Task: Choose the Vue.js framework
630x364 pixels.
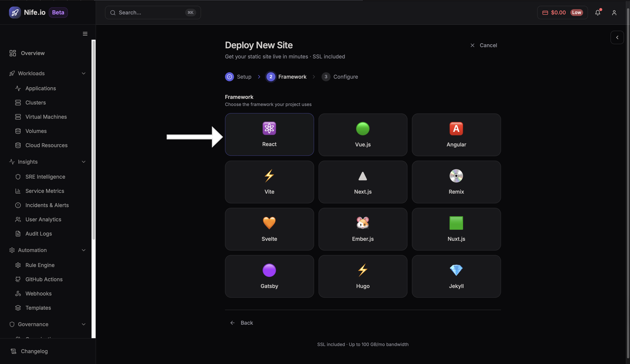Action: tap(362, 135)
